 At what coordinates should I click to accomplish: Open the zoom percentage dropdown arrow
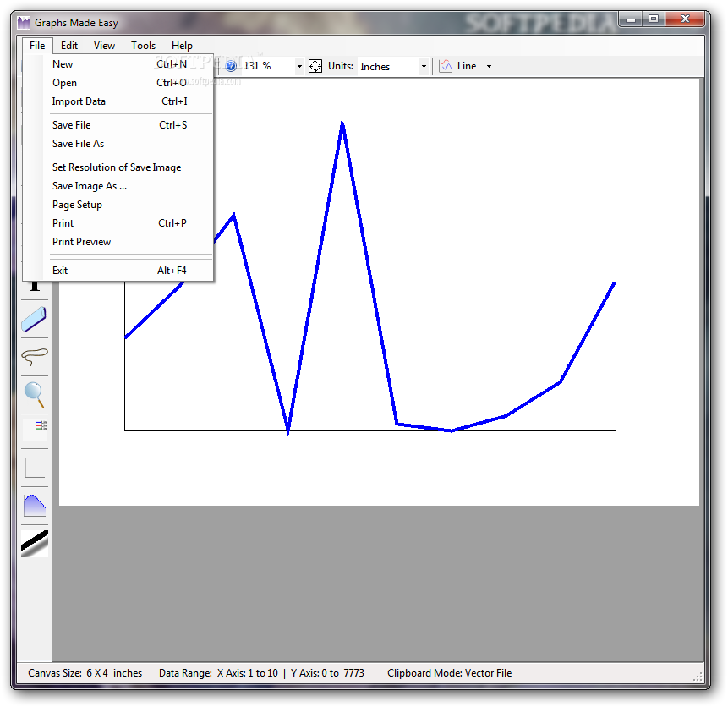(299, 67)
